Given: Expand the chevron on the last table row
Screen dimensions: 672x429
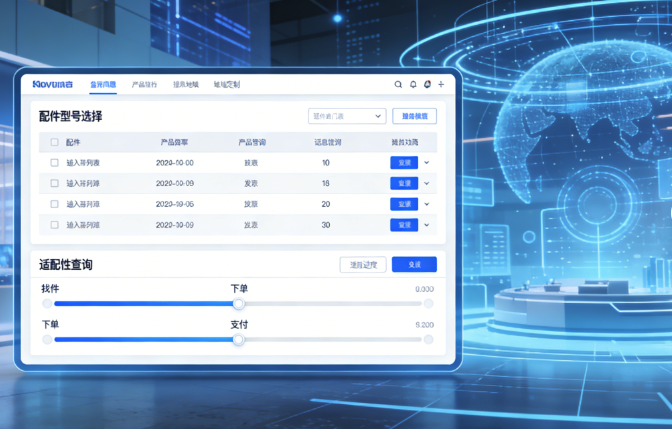Looking at the screenshot, I should (427, 225).
